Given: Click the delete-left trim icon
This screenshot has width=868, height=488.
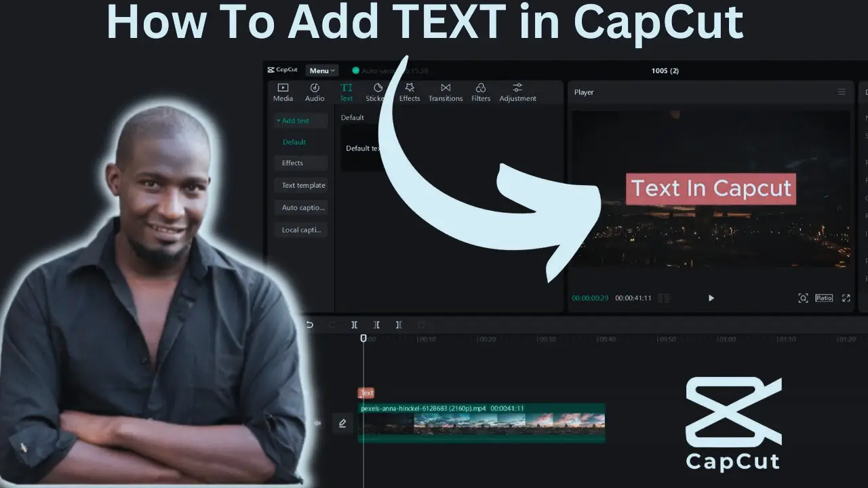Looking at the screenshot, I should 376,325.
